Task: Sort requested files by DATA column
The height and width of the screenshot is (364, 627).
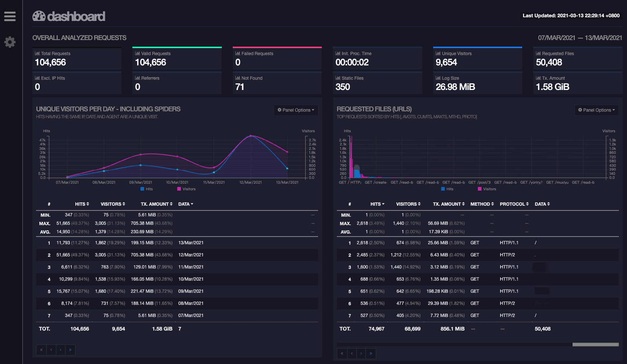Action: tap(542, 204)
